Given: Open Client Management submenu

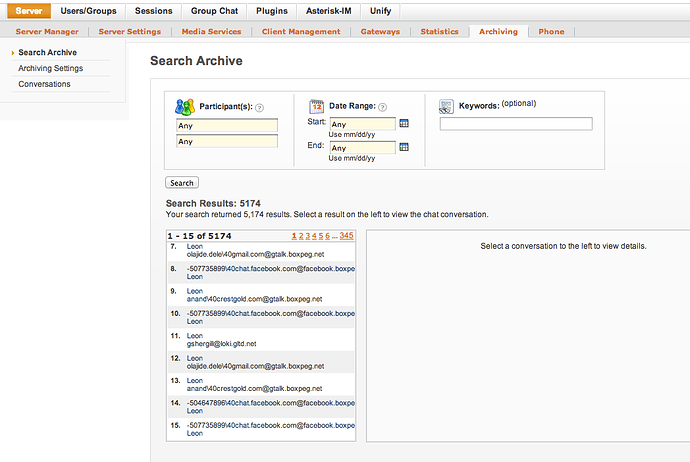Looking at the screenshot, I should tap(301, 32).
